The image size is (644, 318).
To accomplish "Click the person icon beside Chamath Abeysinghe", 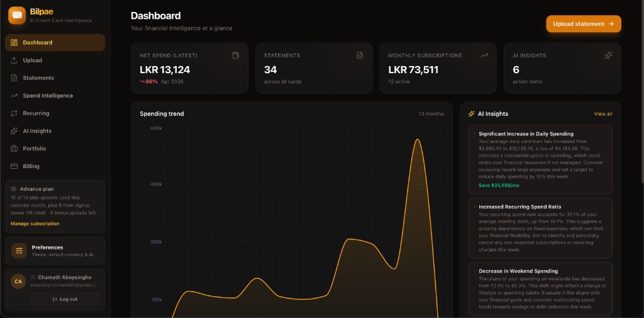I will click(33, 278).
